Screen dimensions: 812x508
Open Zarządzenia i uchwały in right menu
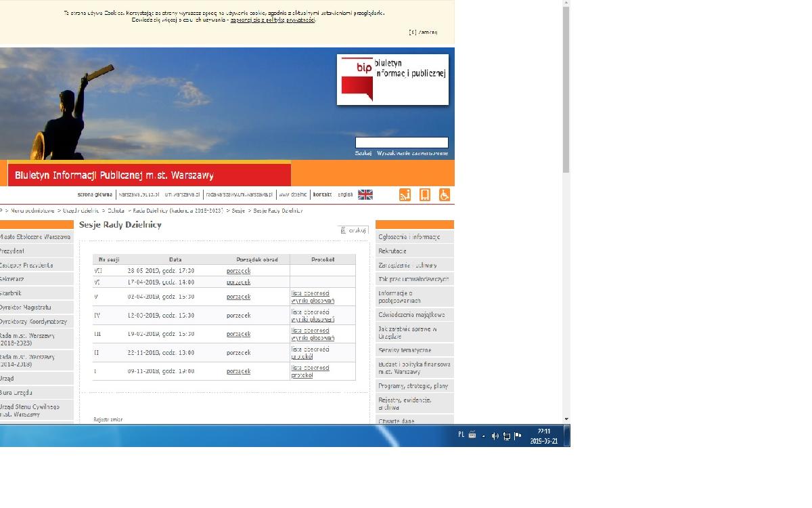pos(414,266)
